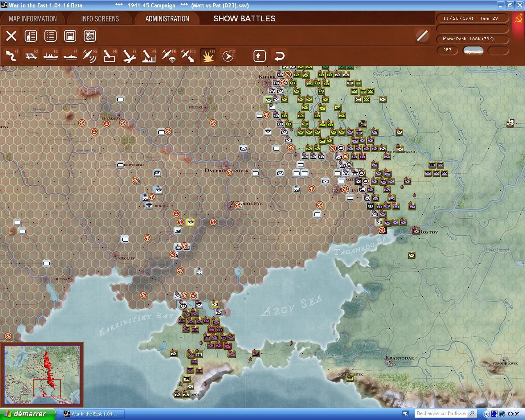Choose the F3 naval transport mode
Screen dimensions: 525x420
pos(50,56)
